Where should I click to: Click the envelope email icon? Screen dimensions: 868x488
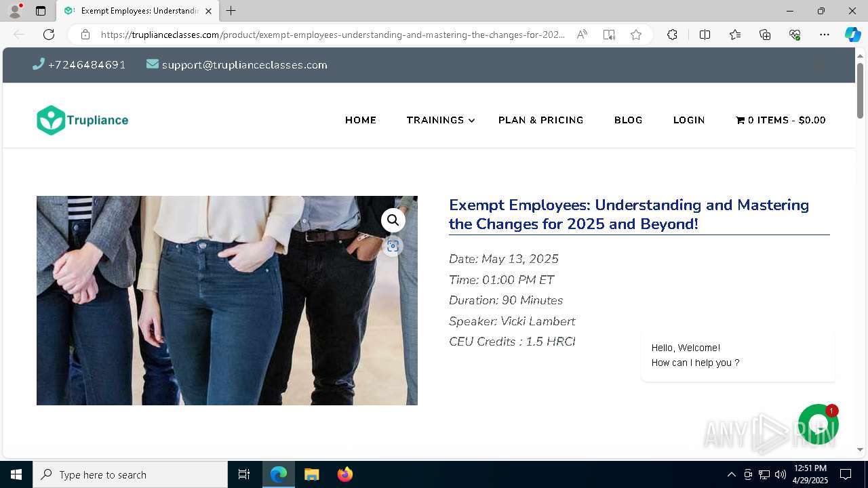pyautogui.click(x=153, y=64)
